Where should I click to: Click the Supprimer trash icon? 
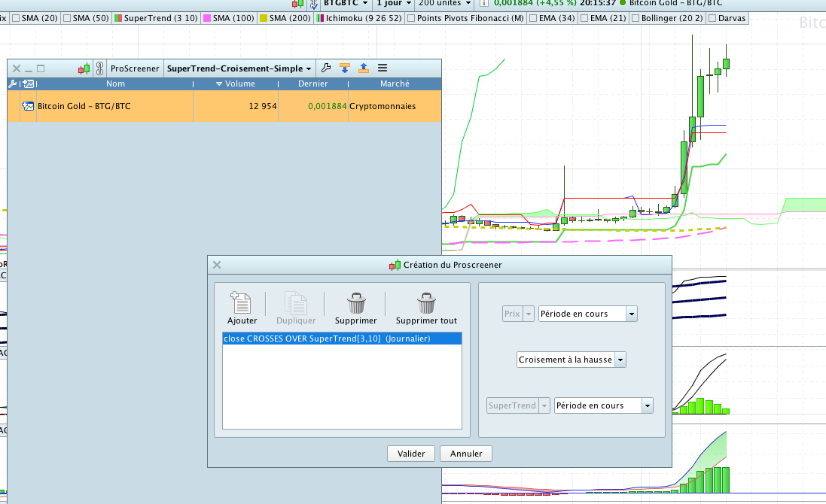355,304
